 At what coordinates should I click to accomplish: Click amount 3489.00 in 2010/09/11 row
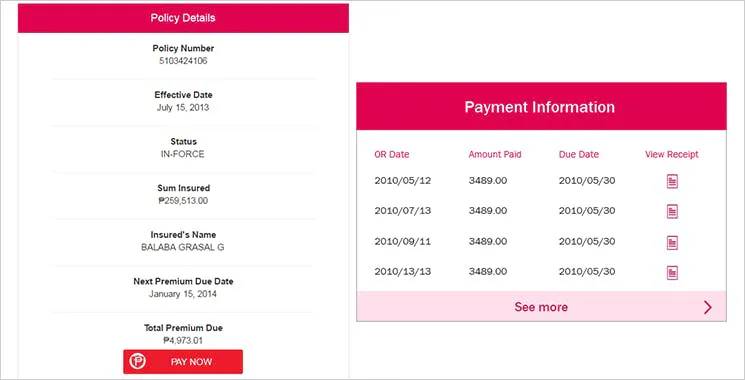pos(487,241)
